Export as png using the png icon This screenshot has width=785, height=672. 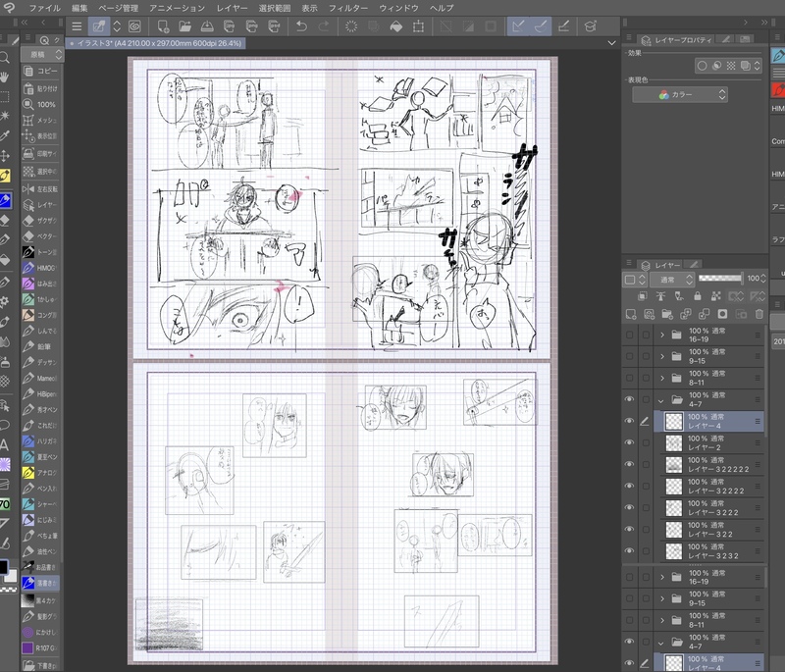(252, 26)
